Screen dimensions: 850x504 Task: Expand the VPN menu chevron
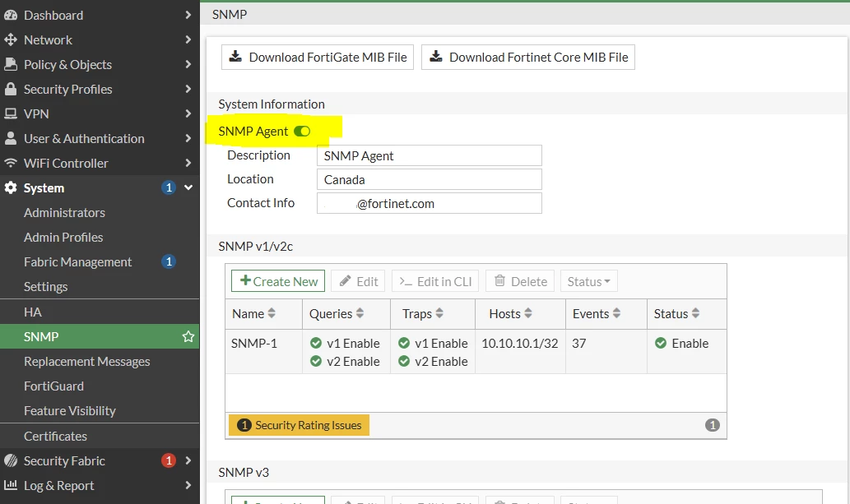click(x=188, y=113)
